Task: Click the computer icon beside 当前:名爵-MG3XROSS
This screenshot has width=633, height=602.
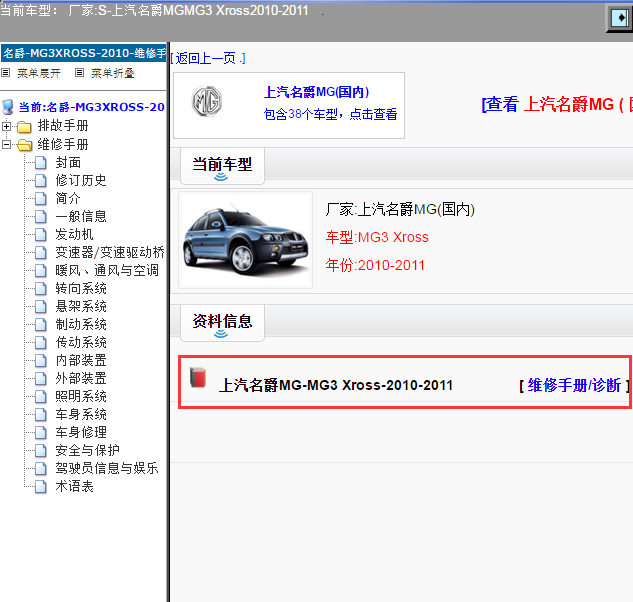Action: coord(8,107)
